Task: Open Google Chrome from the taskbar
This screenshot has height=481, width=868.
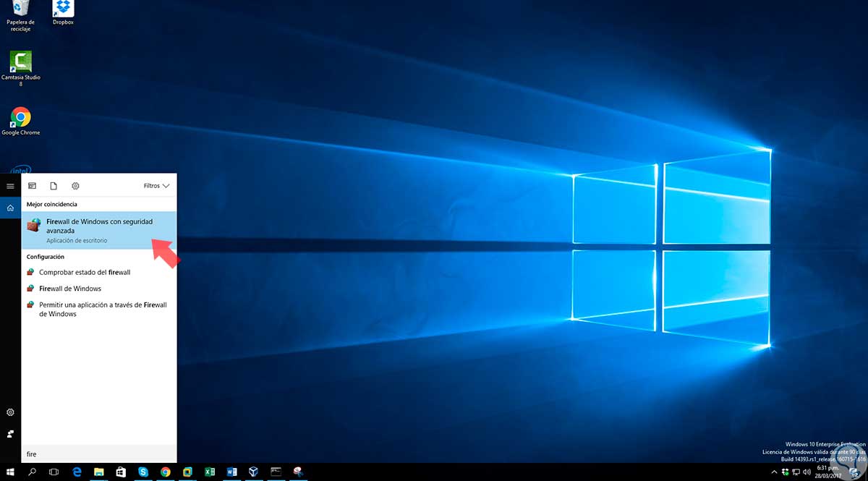Action: coord(165,472)
